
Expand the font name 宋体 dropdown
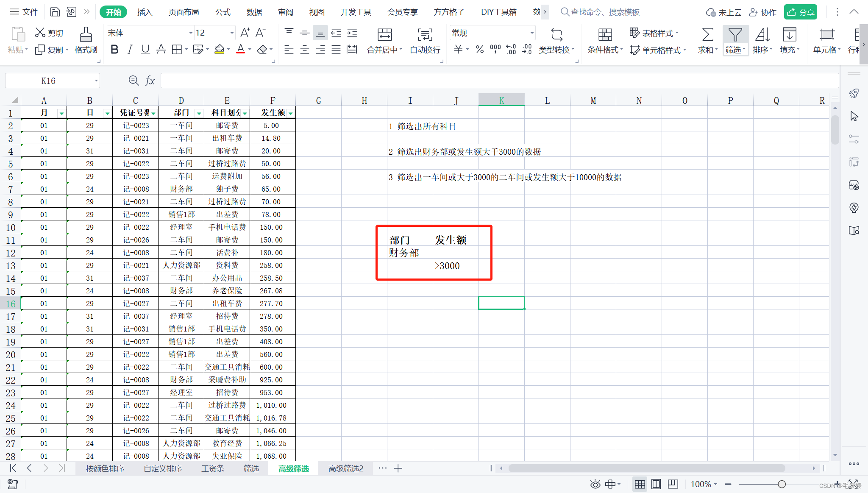pos(190,33)
